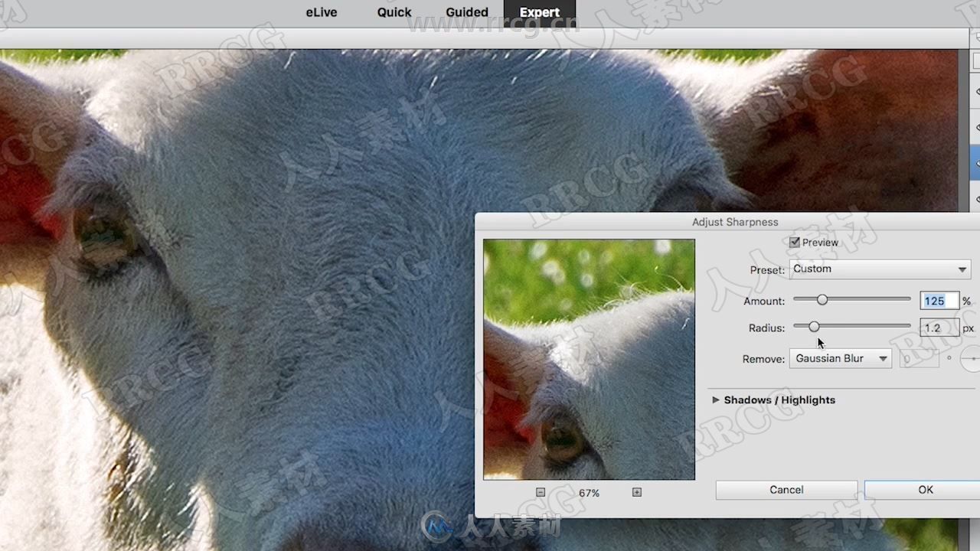Zoom out the sharpness preview thumbnail

[x=541, y=493]
